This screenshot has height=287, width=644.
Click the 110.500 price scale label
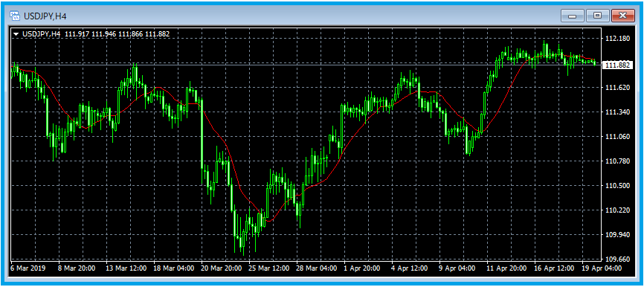617,186
